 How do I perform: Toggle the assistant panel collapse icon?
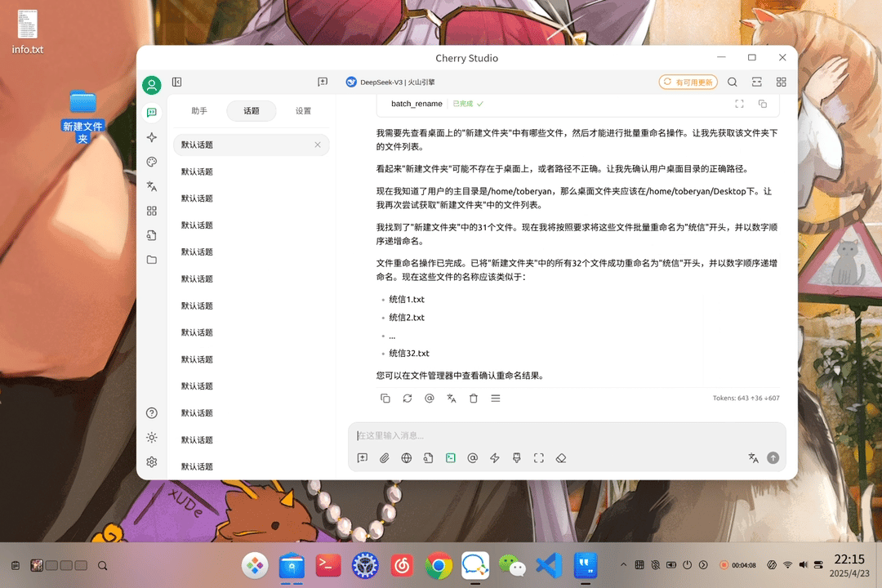point(176,82)
